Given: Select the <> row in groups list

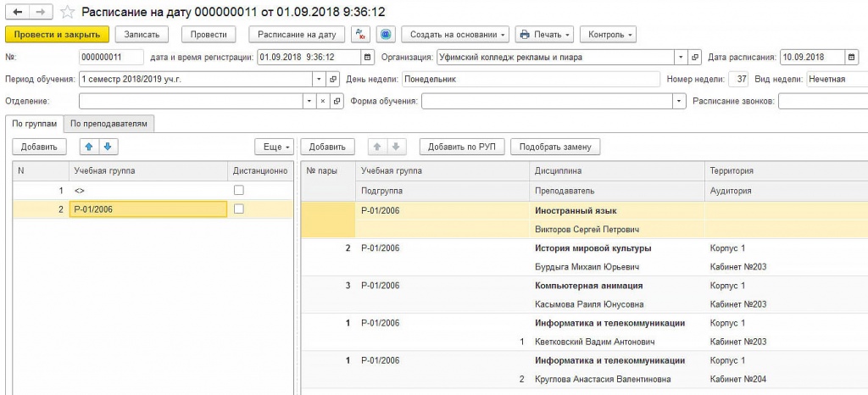Looking at the screenshot, I should coord(147,191).
